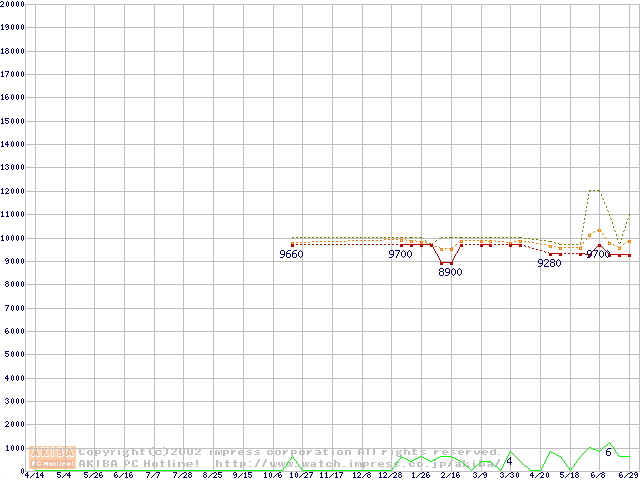Choose the 6/29 date on the x-axis
The image size is (640, 480).
pyautogui.click(x=627, y=476)
